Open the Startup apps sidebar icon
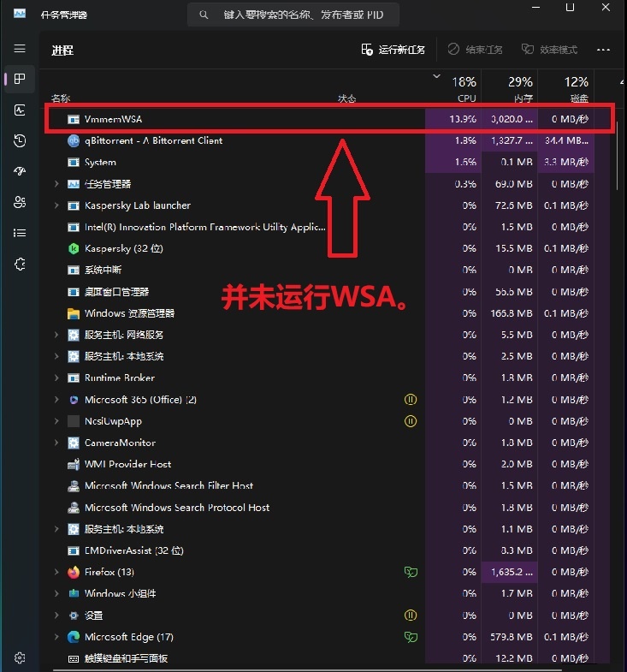This screenshot has width=627, height=672. click(x=20, y=171)
